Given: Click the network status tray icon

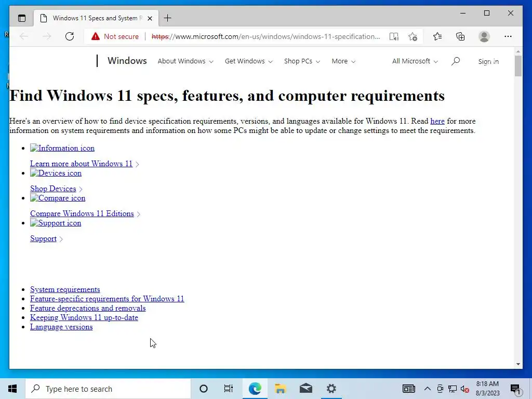Looking at the screenshot, I should [453, 389].
